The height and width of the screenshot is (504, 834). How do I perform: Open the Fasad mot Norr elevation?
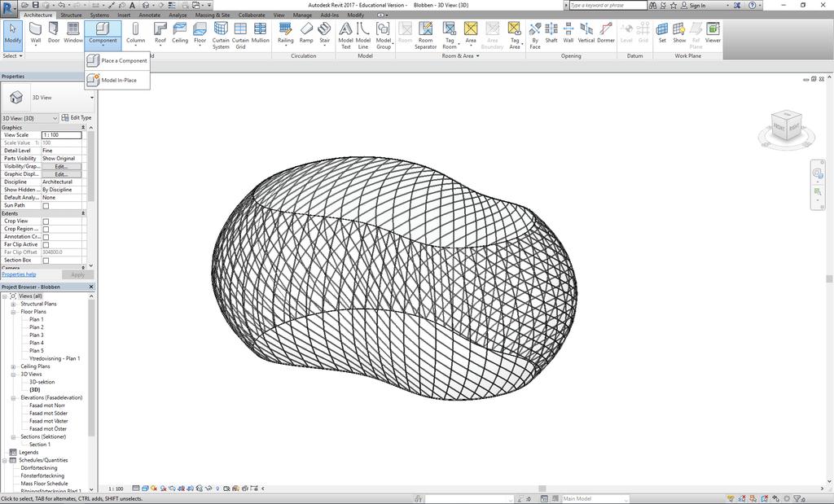[x=46, y=405]
